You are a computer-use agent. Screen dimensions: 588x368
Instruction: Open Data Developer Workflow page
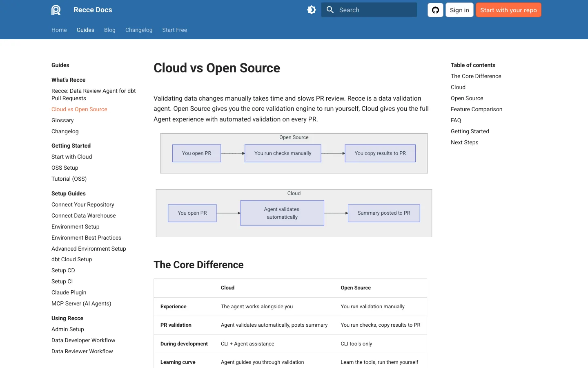click(83, 340)
